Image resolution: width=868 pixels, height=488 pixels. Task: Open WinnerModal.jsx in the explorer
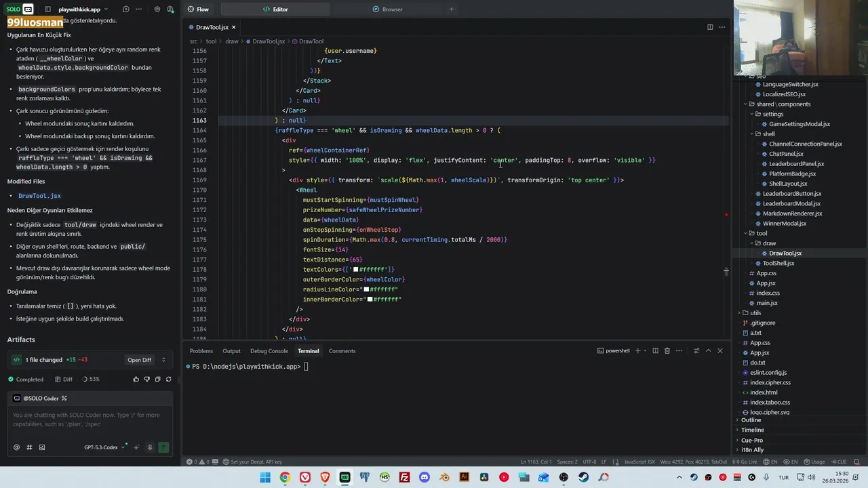pyautogui.click(x=784, y=224)
